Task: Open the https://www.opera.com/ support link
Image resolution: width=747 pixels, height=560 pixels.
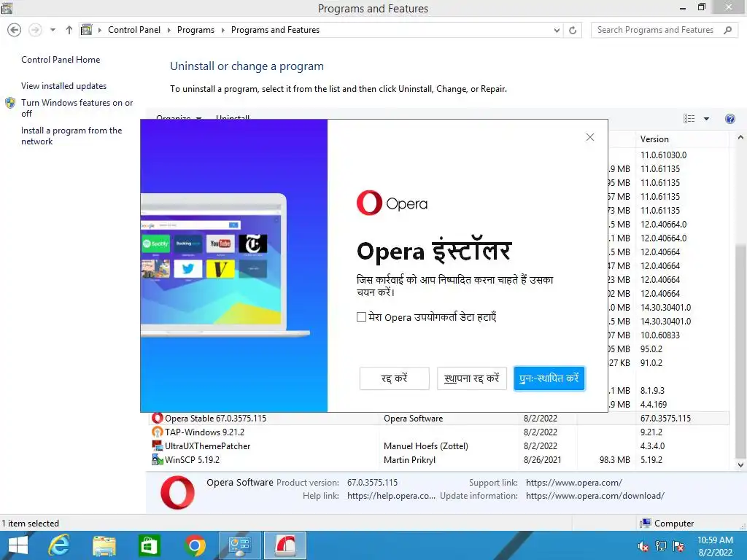Action: (x=573, y=483)
